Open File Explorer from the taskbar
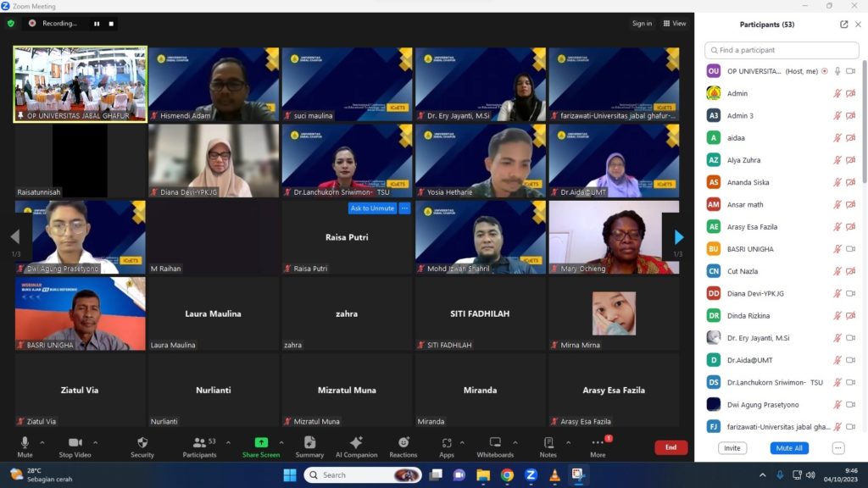 tap(483, 474)
